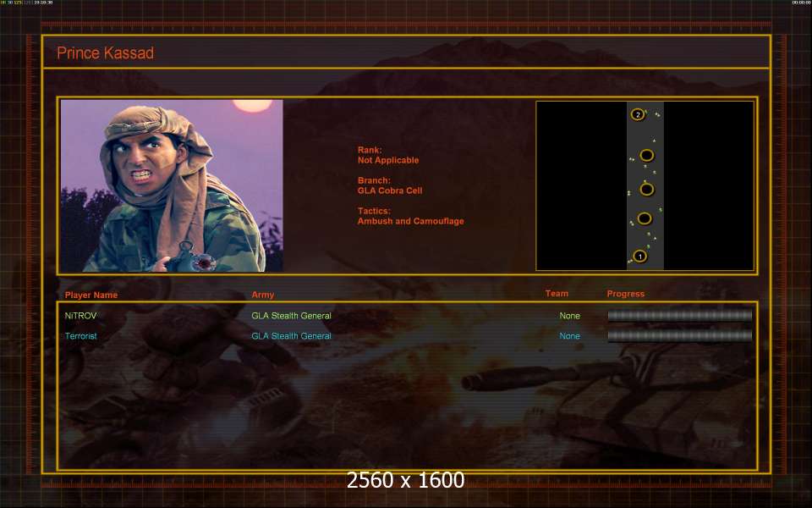
Task: Click the "Team" column header
Action: (x=557, y=294)
